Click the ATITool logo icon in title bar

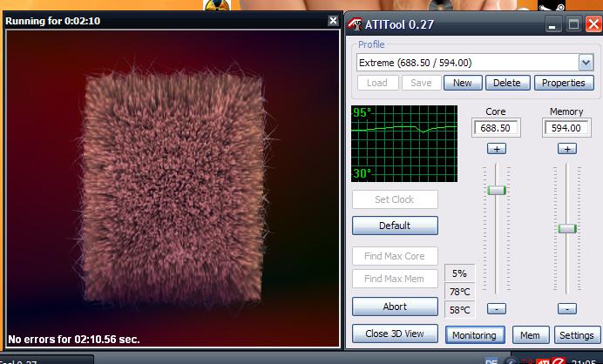click(x=355, y=24)
